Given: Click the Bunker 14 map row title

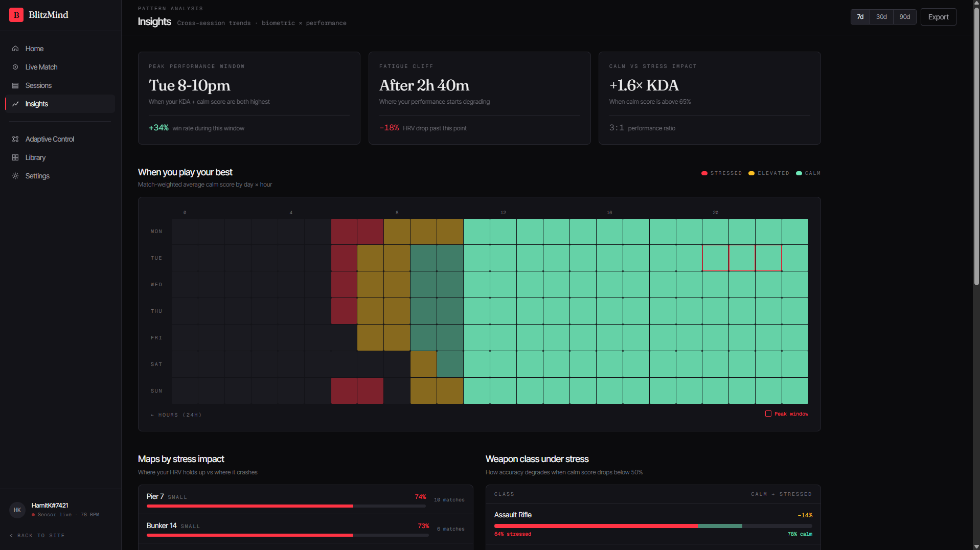Looking at the screenshot, I should click(162, 525).
